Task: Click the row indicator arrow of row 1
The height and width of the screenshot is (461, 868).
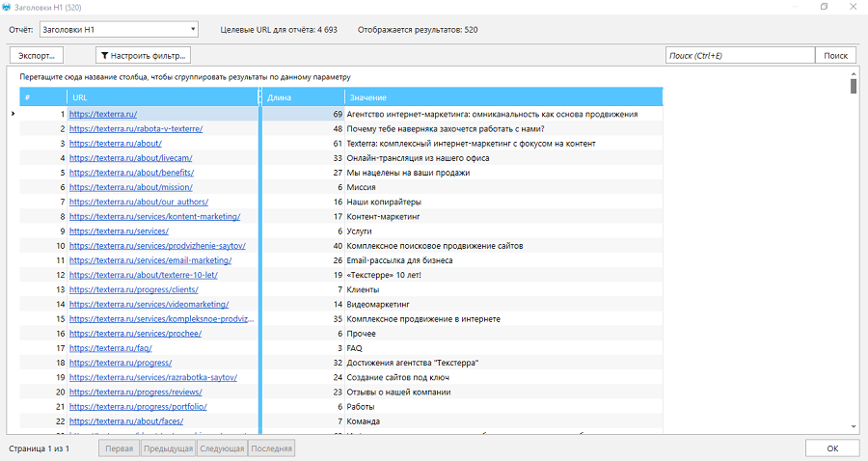Action: click(13, 114)
